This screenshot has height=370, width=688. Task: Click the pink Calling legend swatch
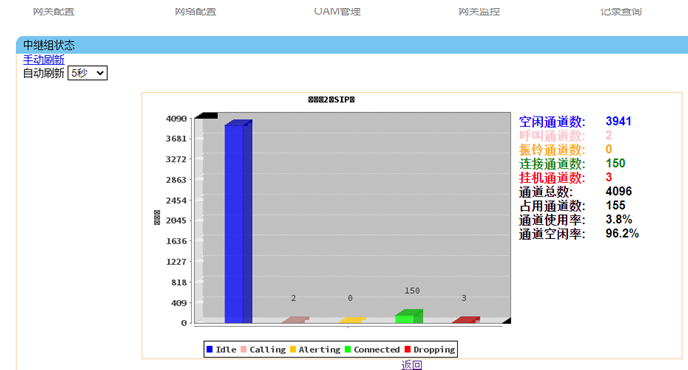(244, 349)
